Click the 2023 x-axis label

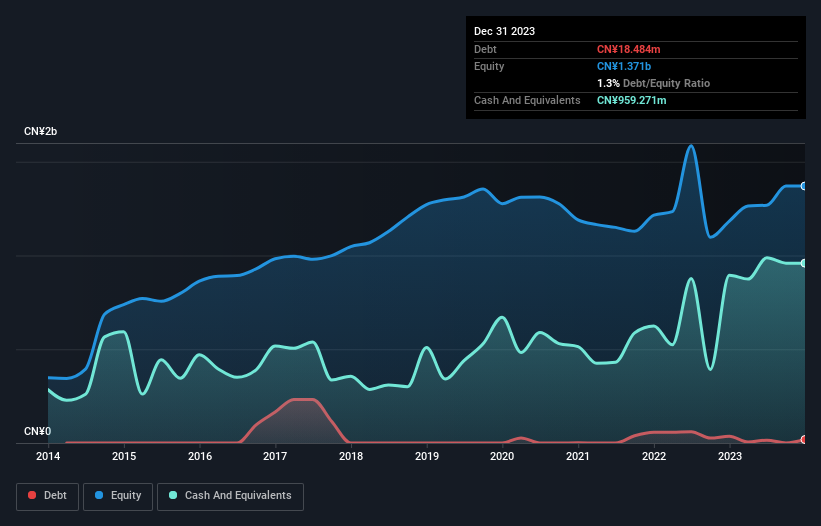point(730,456)
